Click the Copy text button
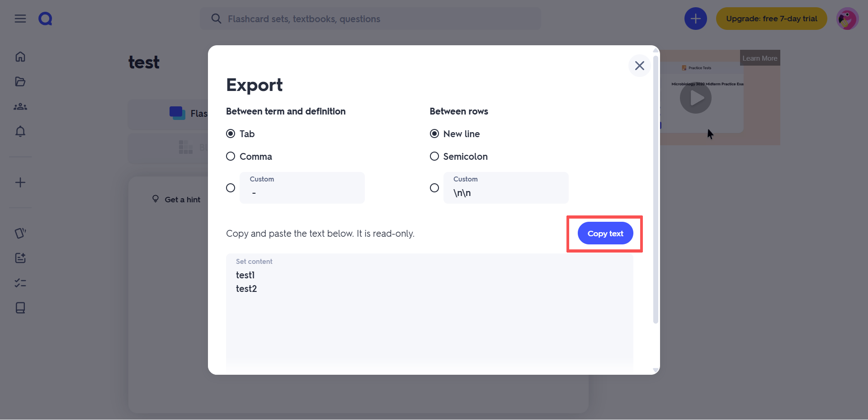The width and height of the screenshot is (868, 420). tap(605, 234)
